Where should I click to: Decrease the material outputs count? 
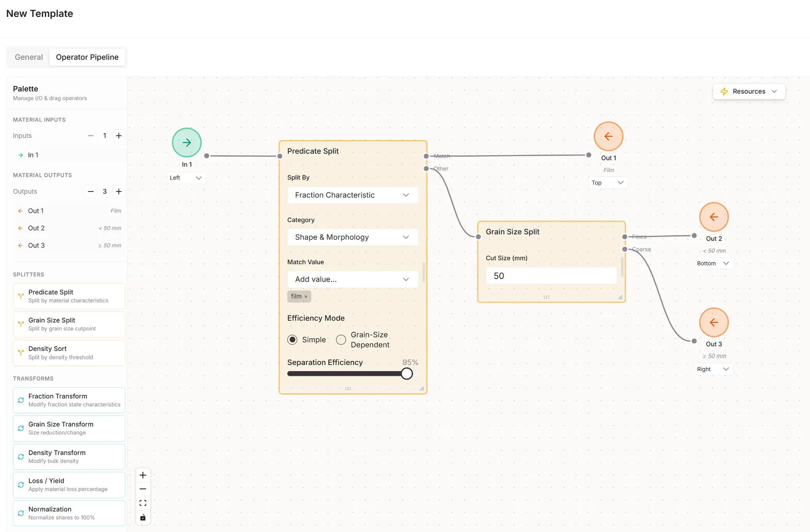click(91, 191)
